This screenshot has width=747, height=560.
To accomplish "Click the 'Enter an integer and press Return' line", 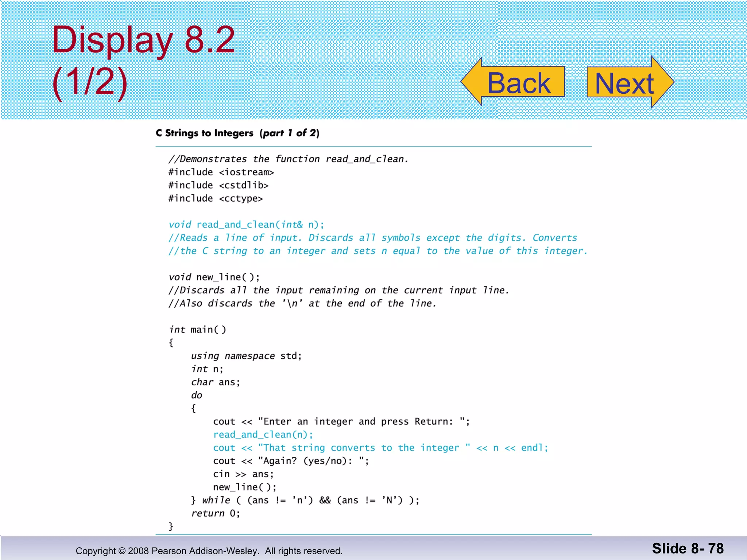I will [x=342, y=421].
